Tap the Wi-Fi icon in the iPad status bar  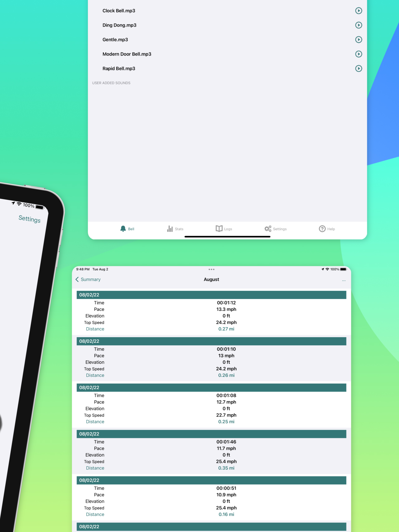click(x=327, y=269)
